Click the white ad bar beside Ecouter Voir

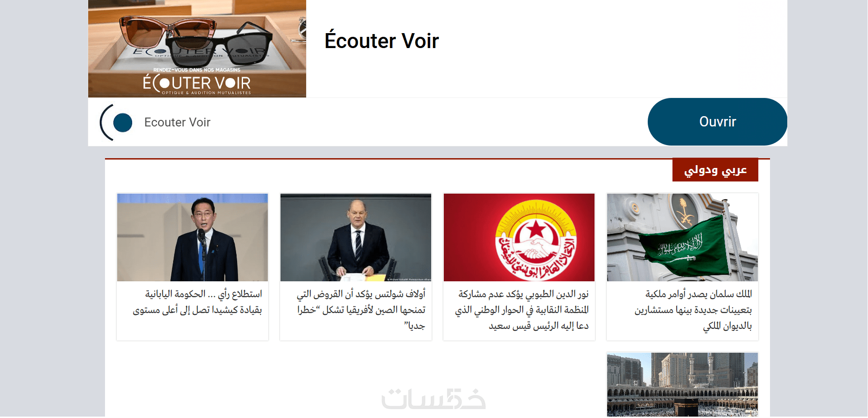click(428, 122)
